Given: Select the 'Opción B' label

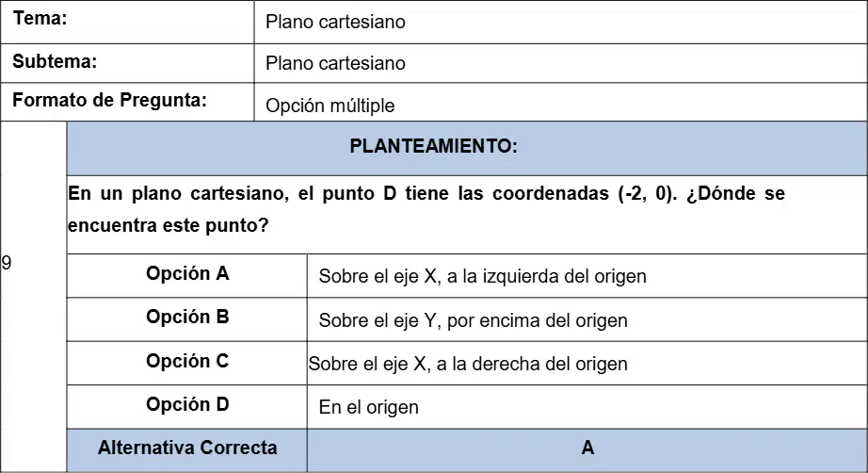Looking at the screenshot, I should 187,317.
